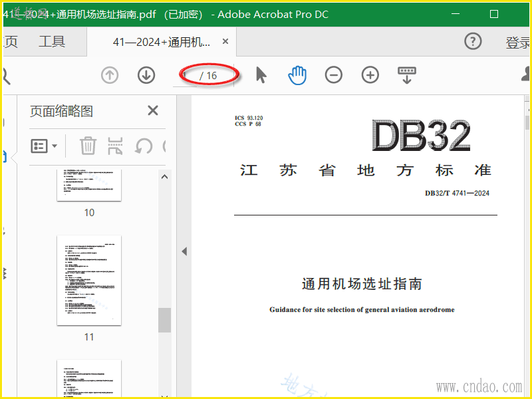Image resolution: width=532 pixels, height=399 pixels.
Task: Click the page label 10 under thumbnail
Action: 89,213
